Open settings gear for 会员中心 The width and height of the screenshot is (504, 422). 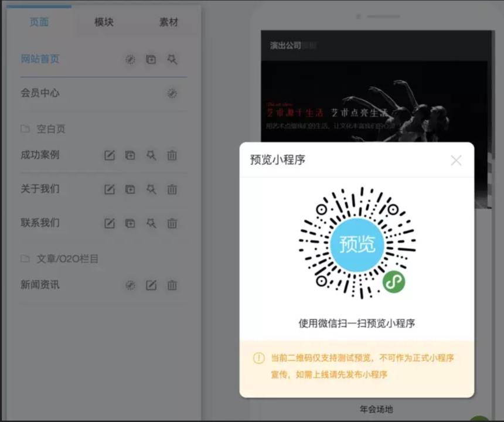pos(172,94)
